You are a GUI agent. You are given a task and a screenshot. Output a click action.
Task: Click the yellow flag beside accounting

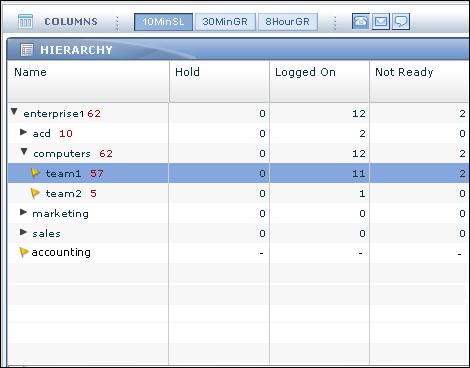click(24, 252)
